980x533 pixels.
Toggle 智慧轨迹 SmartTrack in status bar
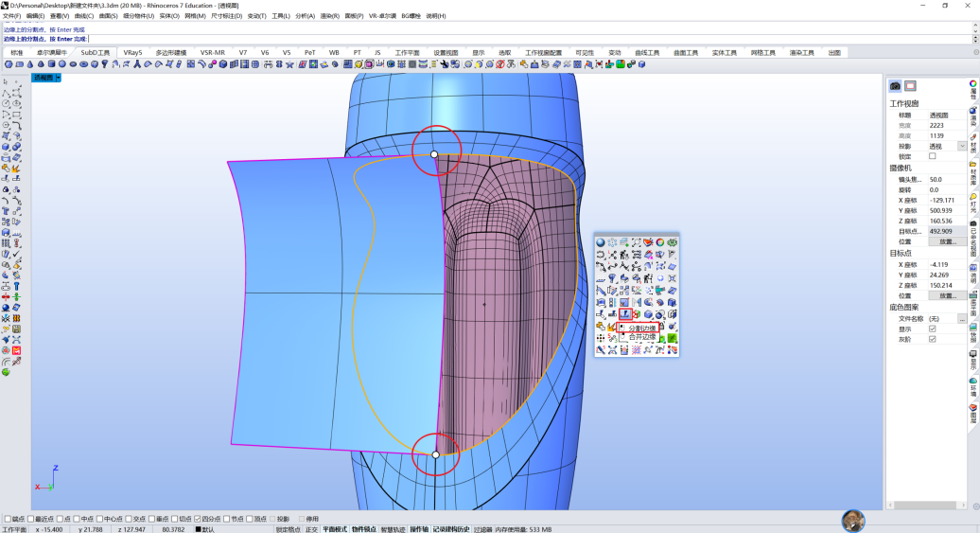click(392, 529)
